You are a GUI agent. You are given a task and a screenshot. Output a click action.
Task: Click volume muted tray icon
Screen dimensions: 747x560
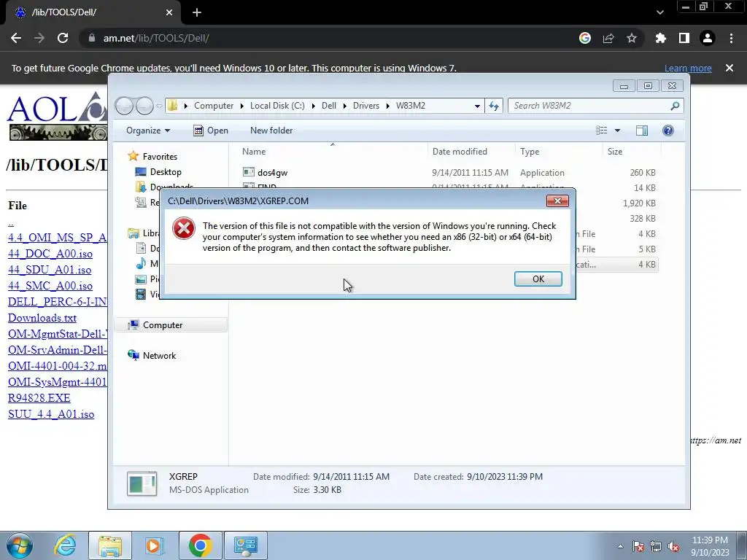pos(673,546)
